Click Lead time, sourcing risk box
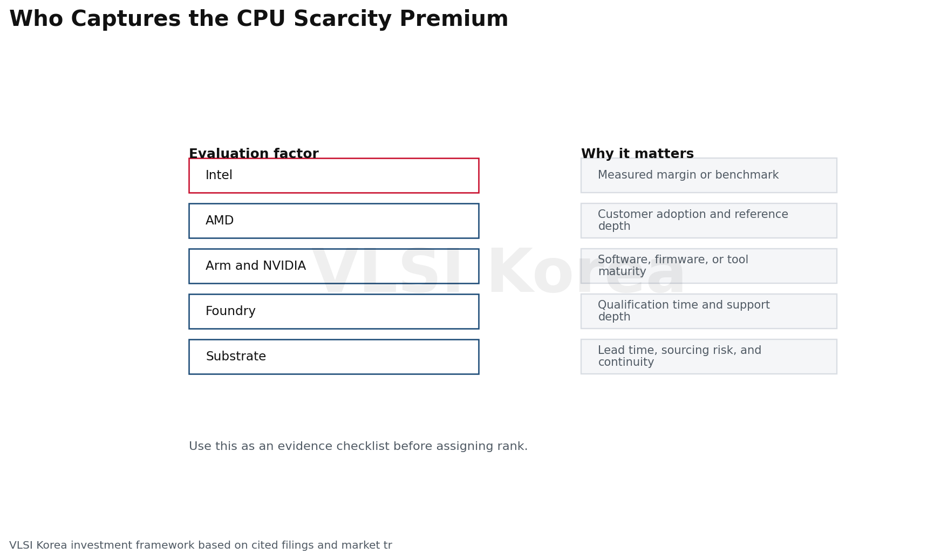Screen dimensions: 948x560 click(x=708, y=357)
